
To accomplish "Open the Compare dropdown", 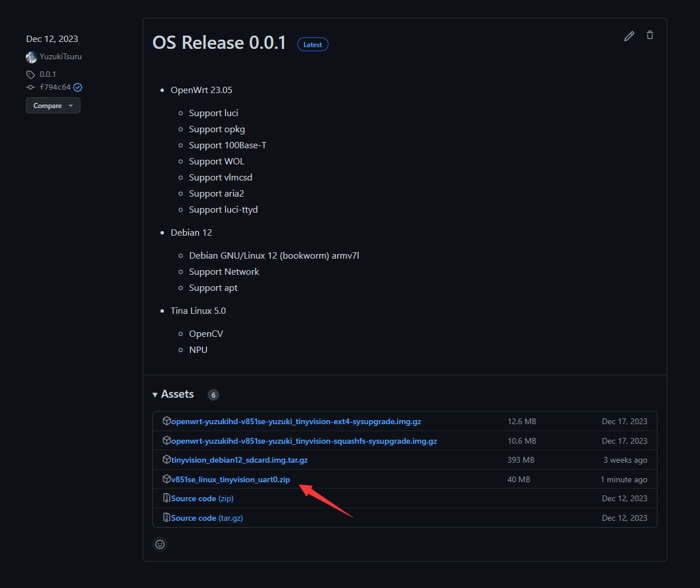I will pos(53,106).
